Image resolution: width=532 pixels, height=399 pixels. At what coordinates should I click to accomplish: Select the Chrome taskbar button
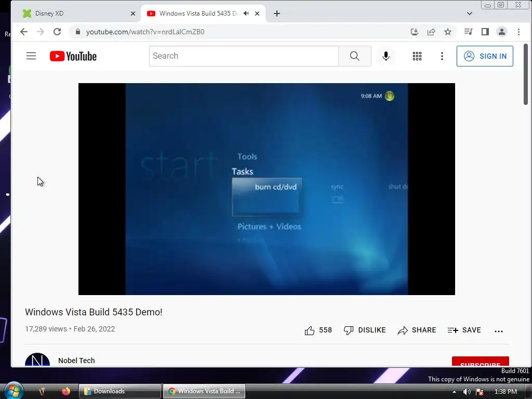point(204,391)
